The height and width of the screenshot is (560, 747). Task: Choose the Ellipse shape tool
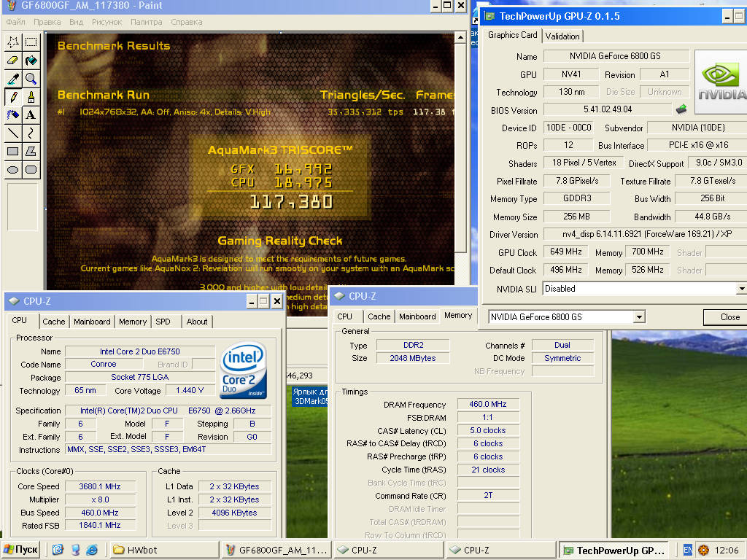[x=13, y=169]
